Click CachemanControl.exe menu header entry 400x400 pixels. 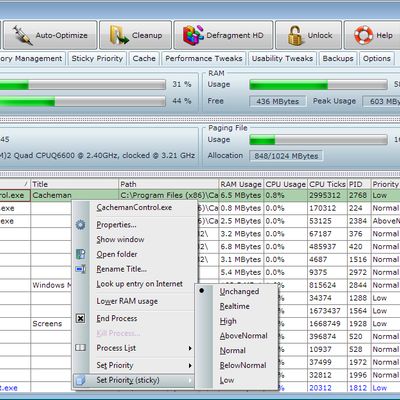135,207
